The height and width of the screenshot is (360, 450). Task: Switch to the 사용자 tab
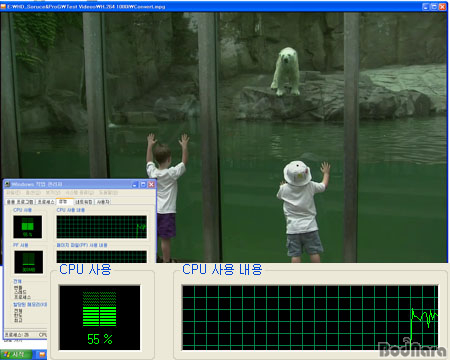pos(103,202)
